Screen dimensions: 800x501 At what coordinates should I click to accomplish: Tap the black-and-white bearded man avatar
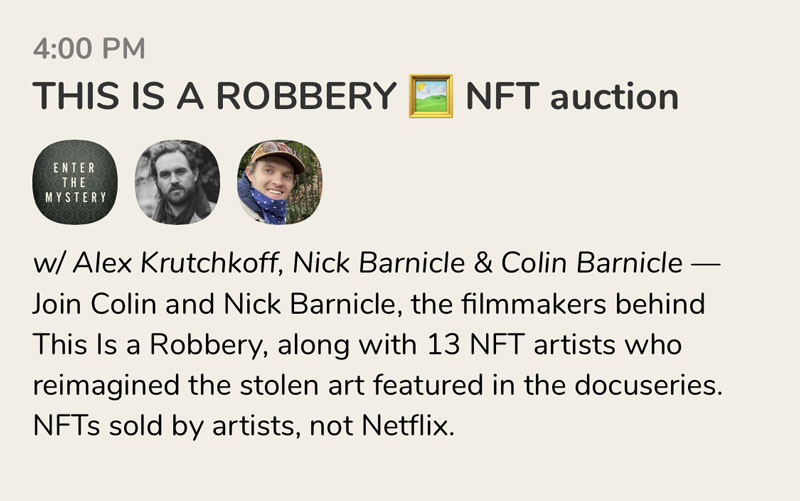point(177,182)
